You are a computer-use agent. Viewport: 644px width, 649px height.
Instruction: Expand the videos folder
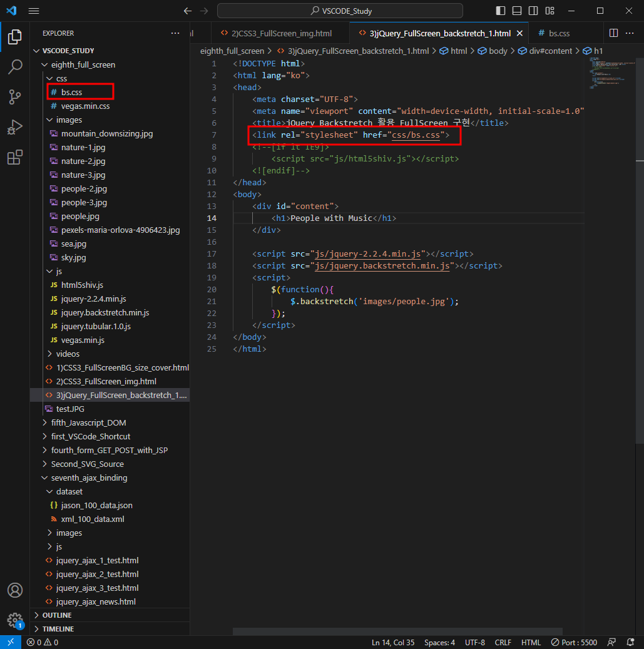pos(110,354)
